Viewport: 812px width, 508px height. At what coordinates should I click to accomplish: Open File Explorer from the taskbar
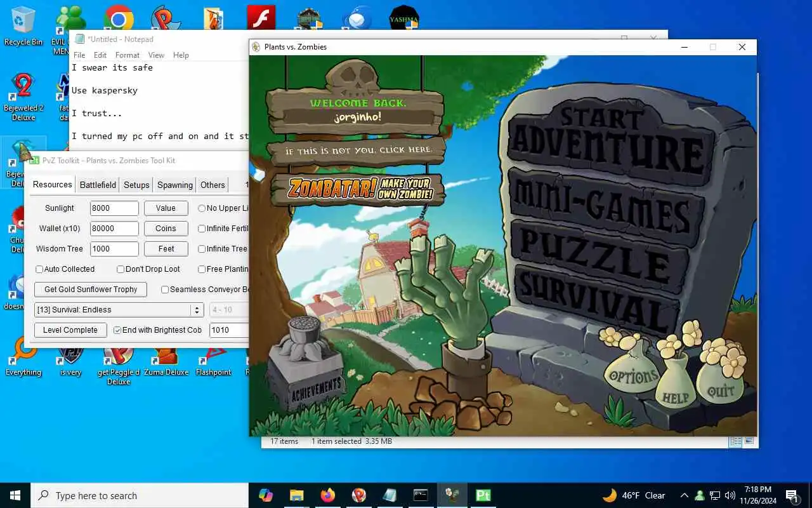tap(297, 495)
